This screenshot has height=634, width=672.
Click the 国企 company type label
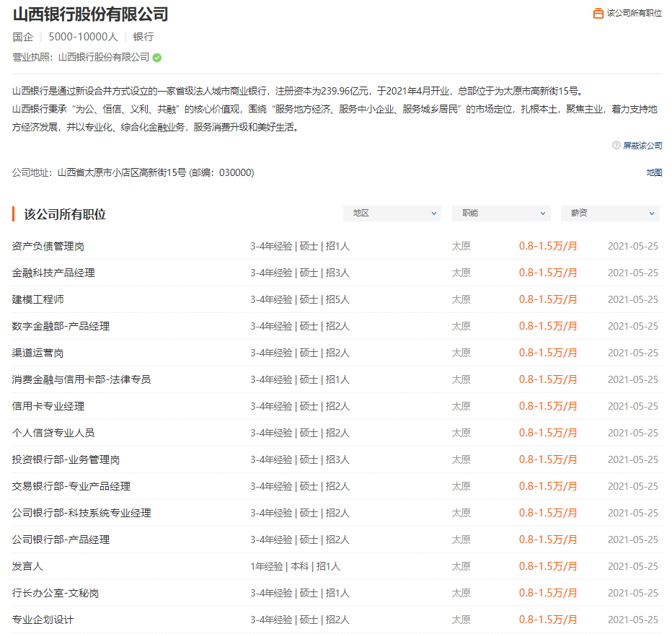point(23,38)
